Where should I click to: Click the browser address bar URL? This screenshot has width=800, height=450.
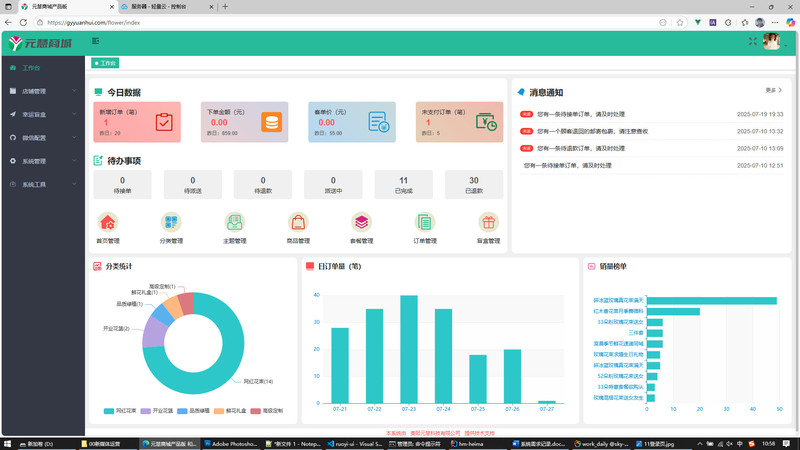[94, 22]
